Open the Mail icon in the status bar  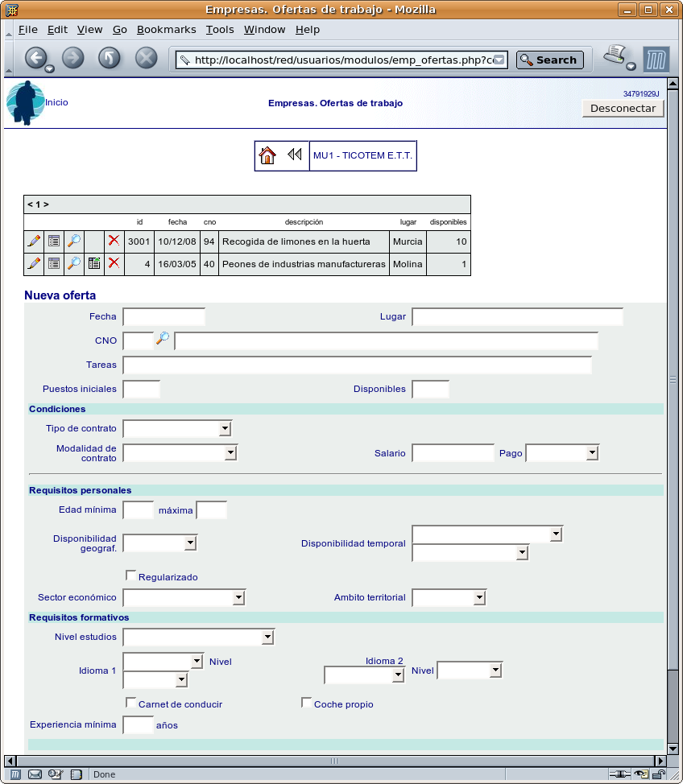click(x=35, y=774)
